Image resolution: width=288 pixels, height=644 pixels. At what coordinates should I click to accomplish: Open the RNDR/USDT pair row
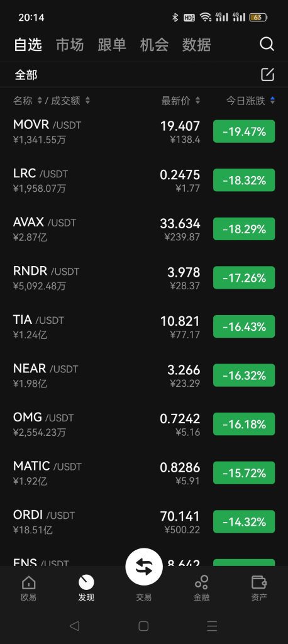pyautogui.click(x=144, y=278)
